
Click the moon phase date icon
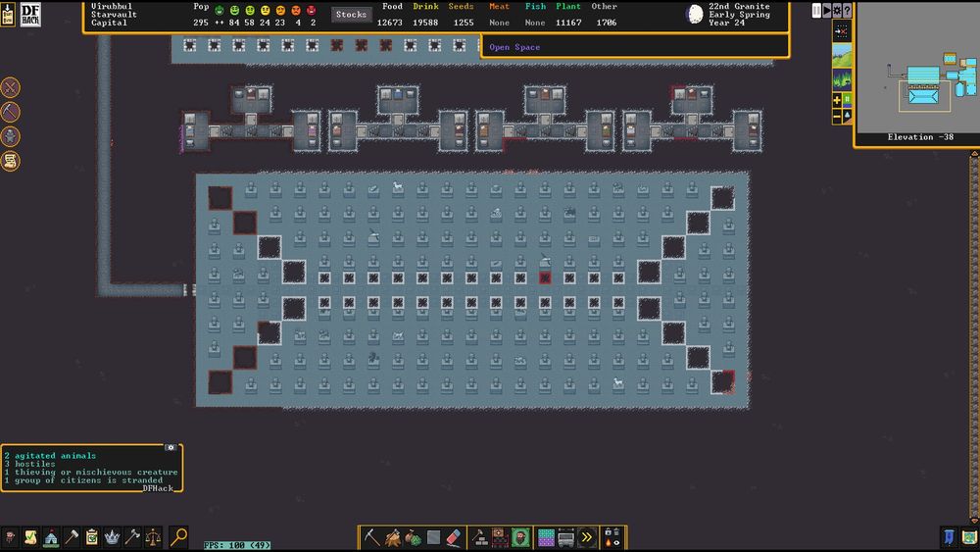pos(695,14)
